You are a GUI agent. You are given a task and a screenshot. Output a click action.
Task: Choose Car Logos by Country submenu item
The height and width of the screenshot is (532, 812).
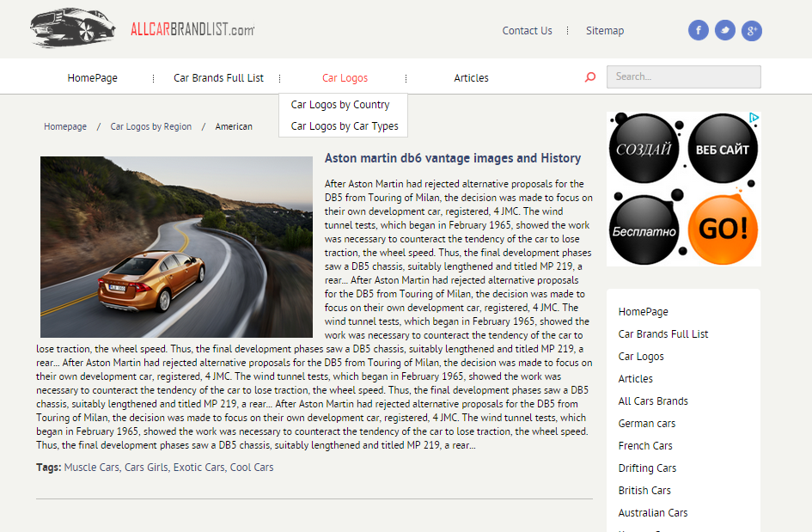pos(340,105)
